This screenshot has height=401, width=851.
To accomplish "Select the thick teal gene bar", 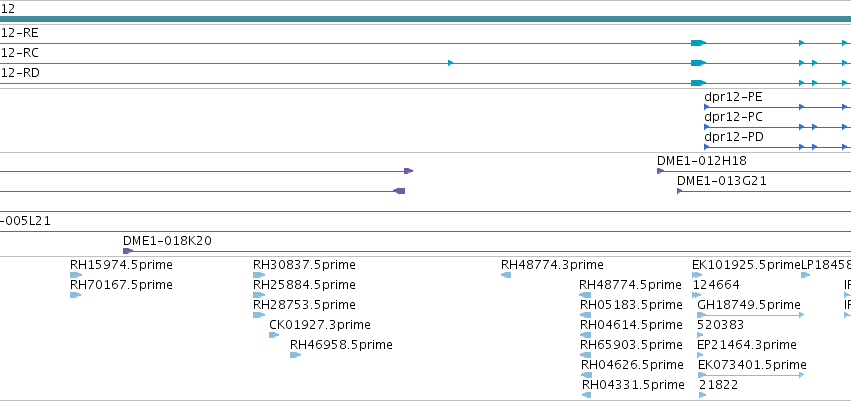I will [426, 19].
